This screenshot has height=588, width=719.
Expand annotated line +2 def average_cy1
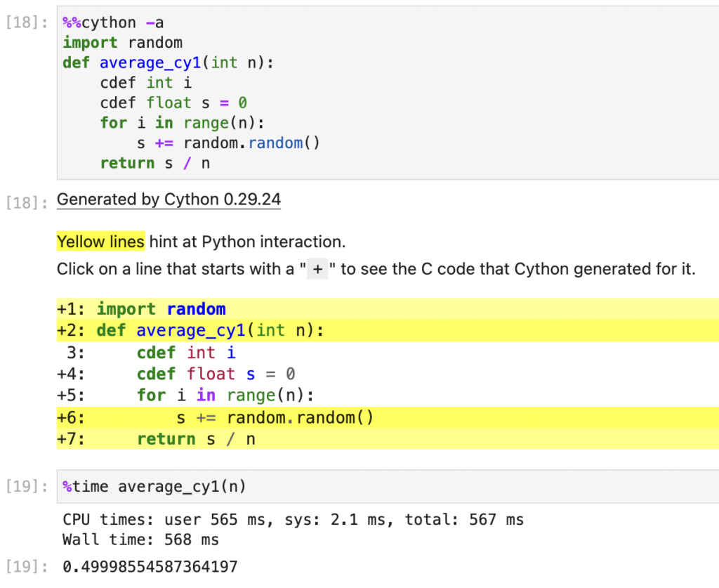pyautogui.click(x=388, y=331)
